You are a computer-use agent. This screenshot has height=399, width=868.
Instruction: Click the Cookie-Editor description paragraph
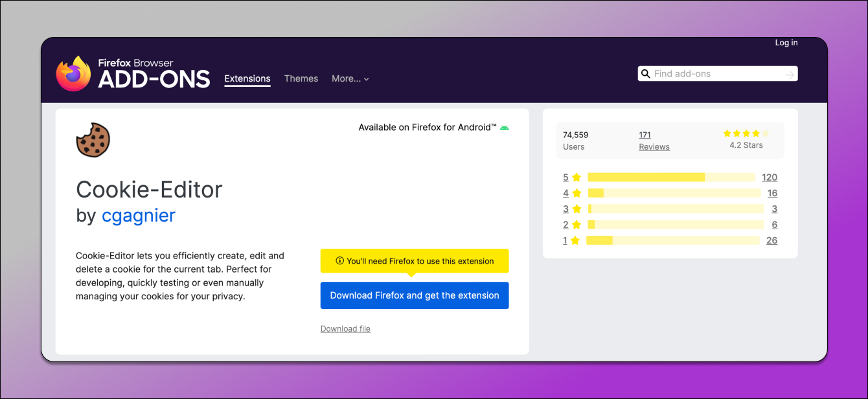pos(180,276)
